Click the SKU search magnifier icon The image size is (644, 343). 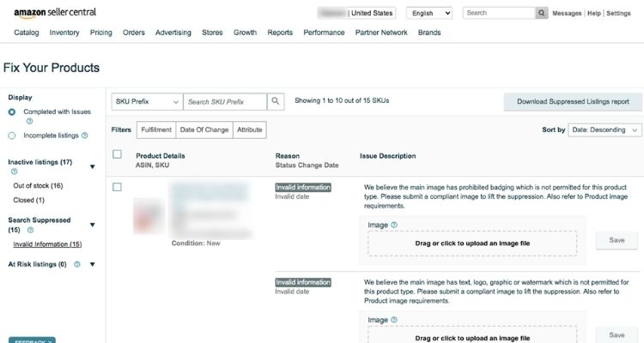pyautogui.click(x=276, y=101)
